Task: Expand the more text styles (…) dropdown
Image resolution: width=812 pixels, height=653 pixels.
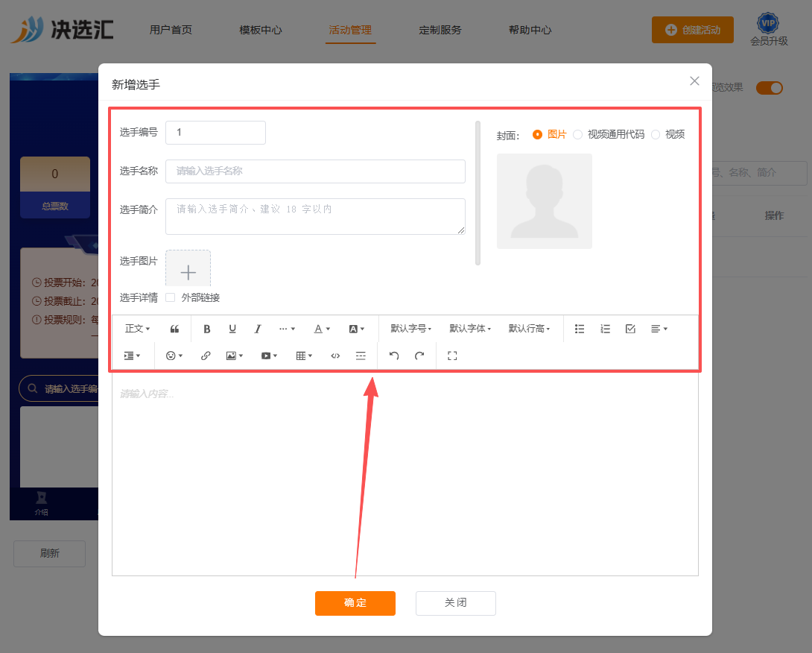Action: pyautogui.click(x=287, y=329)
